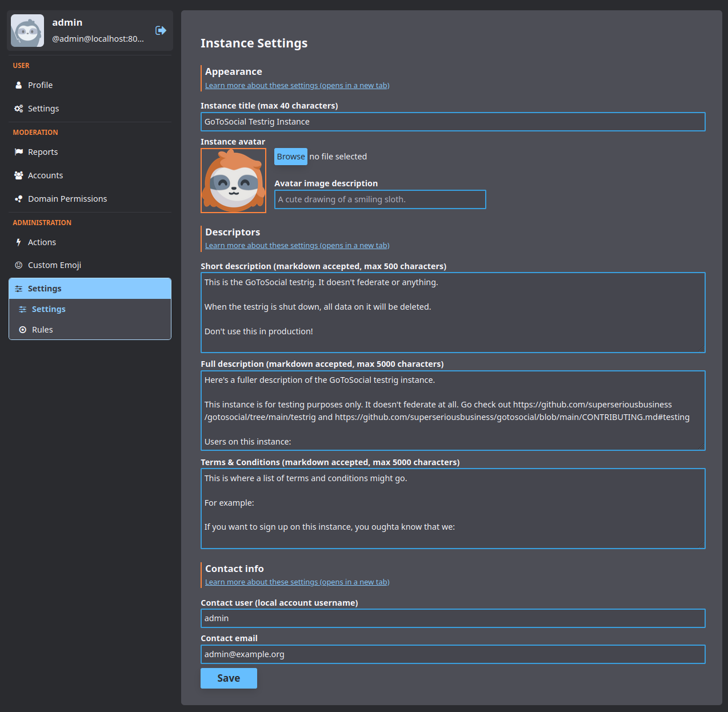
Task: Click the Actions lightning bolt icon
Action: pos(19,242)
